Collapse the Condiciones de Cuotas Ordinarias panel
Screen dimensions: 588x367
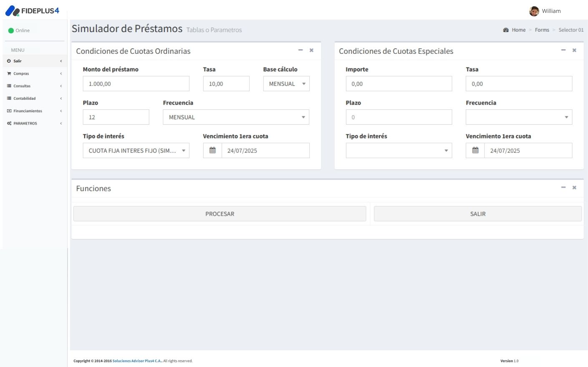tap(300, 50)
